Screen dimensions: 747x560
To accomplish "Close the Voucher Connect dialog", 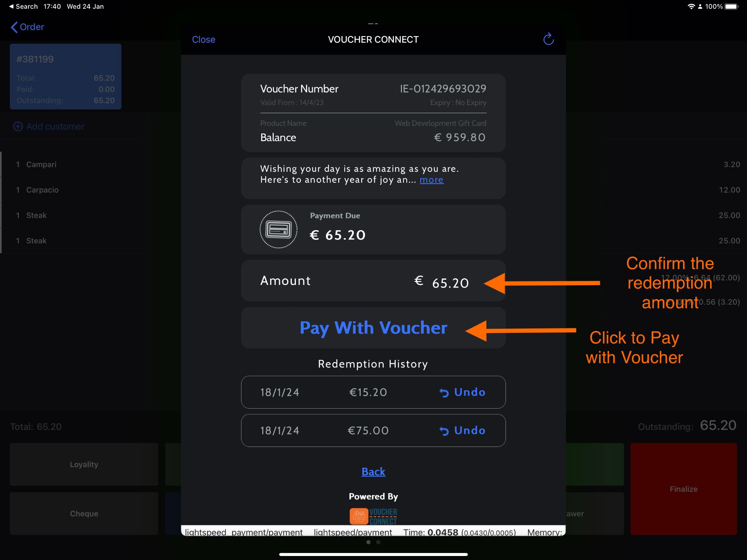I will [204, 39].
